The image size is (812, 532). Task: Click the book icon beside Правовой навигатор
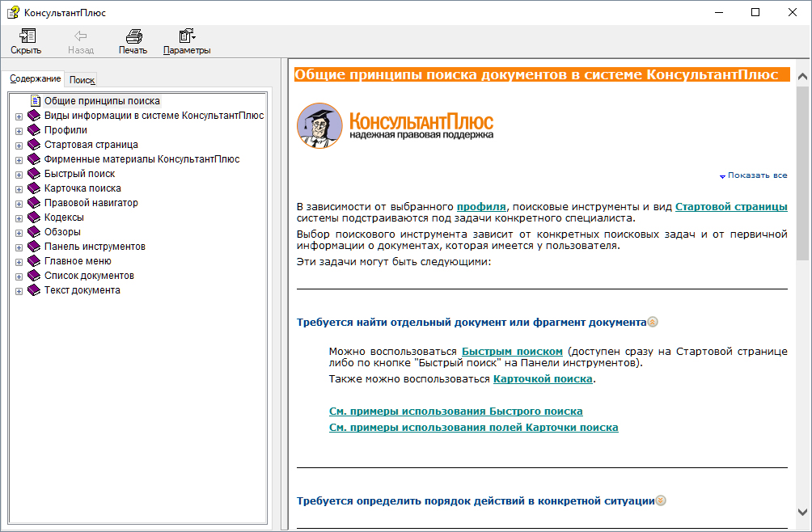click(x=34, y=202)
